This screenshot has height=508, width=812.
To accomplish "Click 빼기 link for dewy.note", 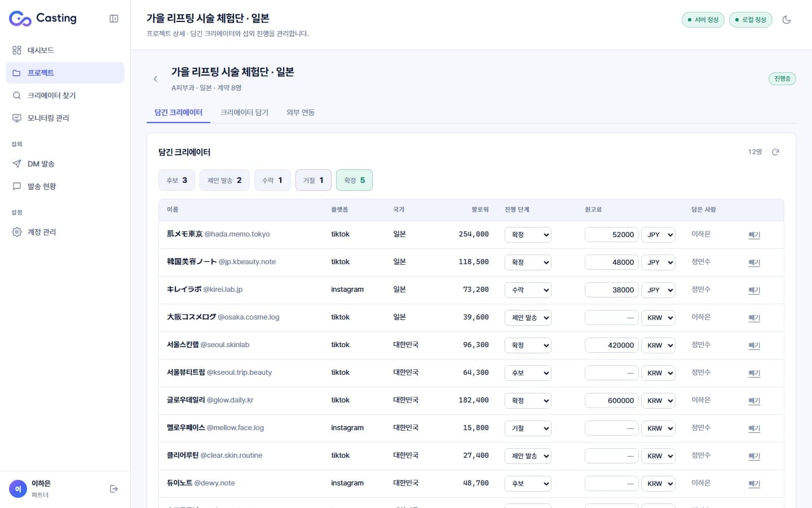I will point(754,484).
